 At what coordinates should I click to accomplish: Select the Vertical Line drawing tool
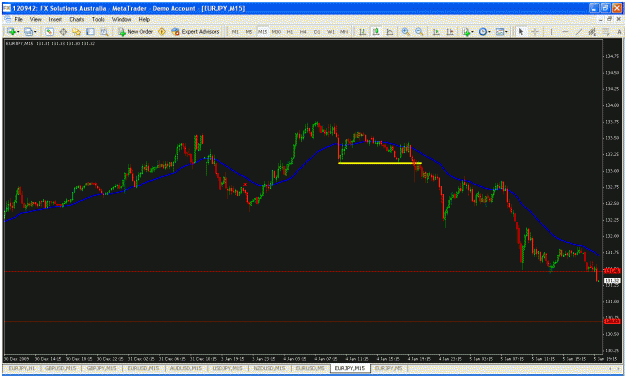552,32
